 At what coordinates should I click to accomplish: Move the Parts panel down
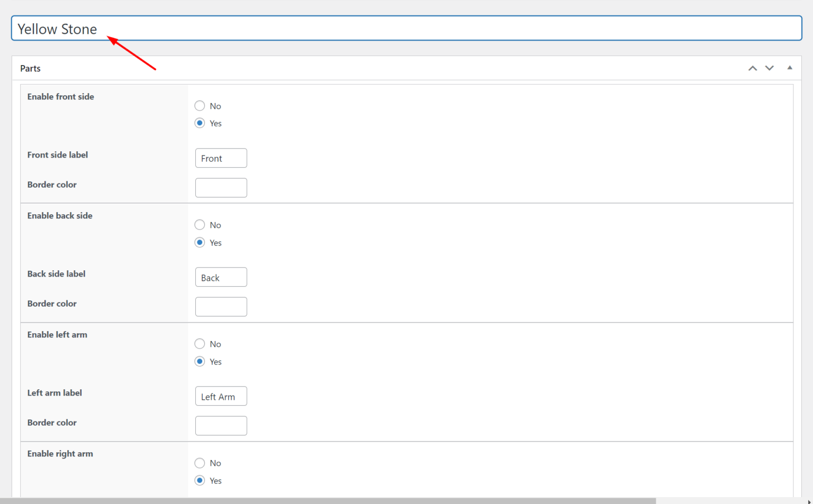(x=769, y=68)
